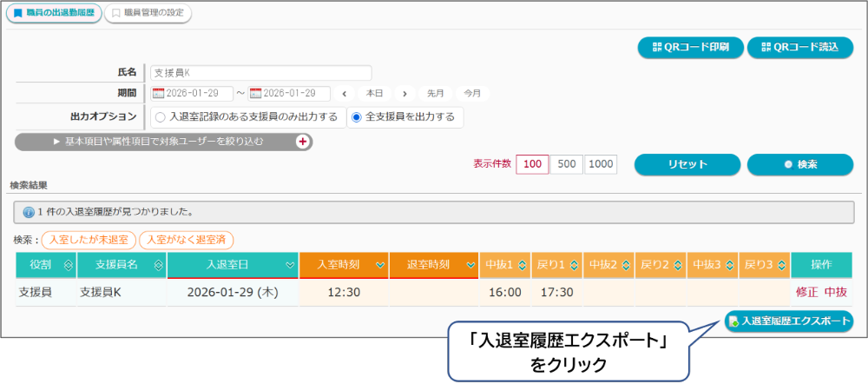Open calendar icon for start date

click(158, 94)
